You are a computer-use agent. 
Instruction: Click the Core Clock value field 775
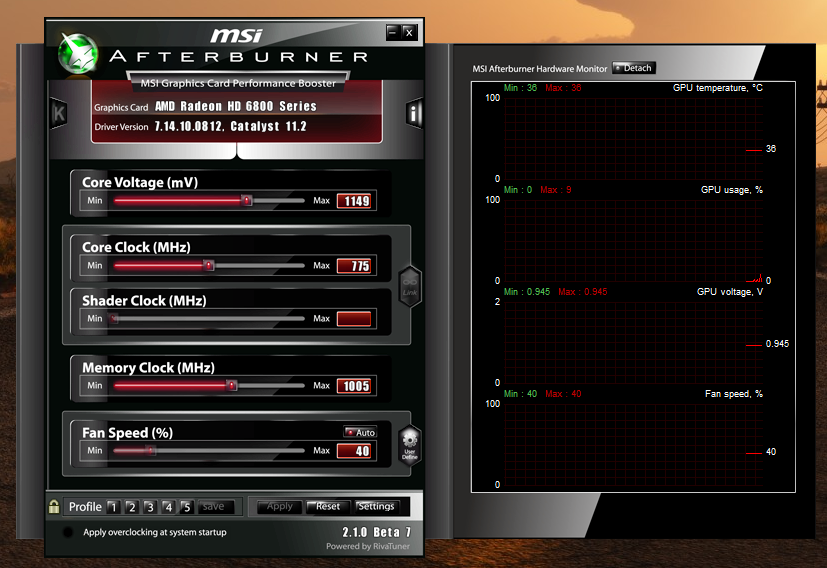354,266
